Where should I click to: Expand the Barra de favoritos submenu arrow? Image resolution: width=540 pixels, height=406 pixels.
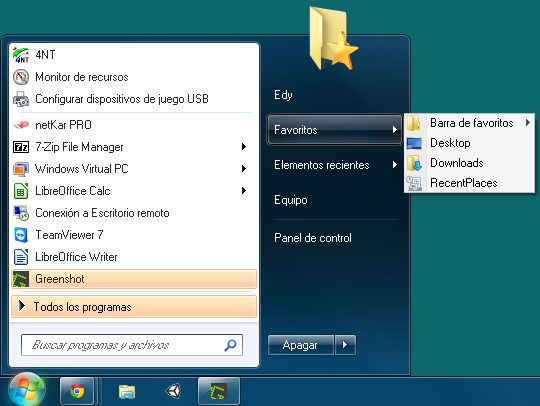click(528, 122)
